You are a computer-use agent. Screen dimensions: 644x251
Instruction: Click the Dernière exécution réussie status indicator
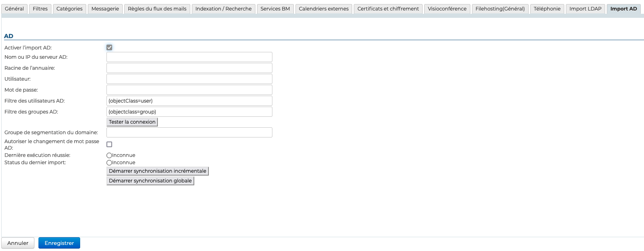click(x=109, y=155)
